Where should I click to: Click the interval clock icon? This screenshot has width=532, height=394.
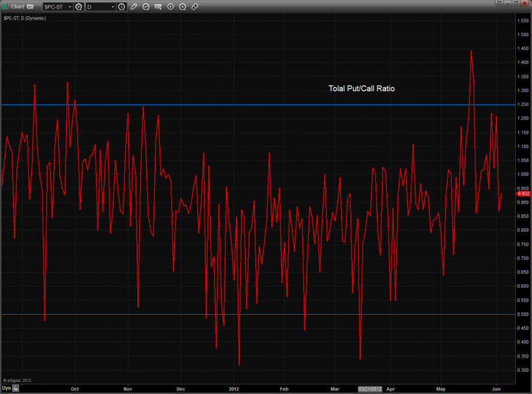click(122, 7)
